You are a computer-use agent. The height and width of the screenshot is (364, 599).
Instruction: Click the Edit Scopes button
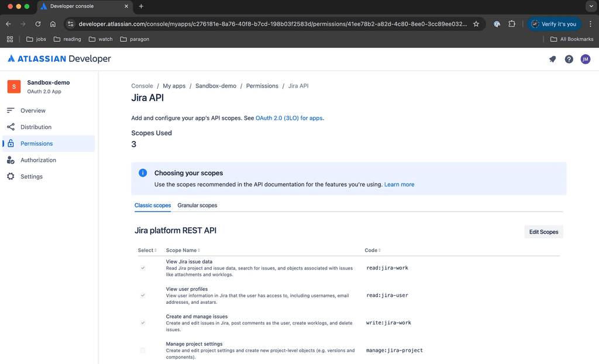(x=543, y=231)
